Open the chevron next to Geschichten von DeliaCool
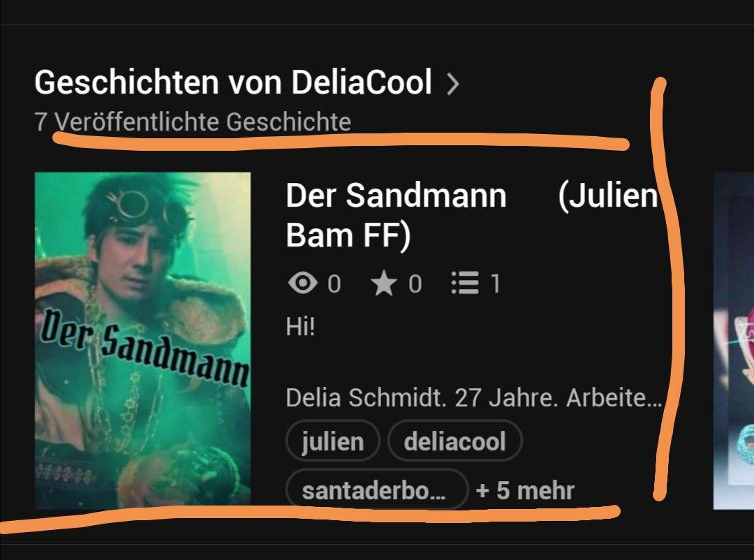The width and height of the screenshot is (754, 560). point(452,84)
